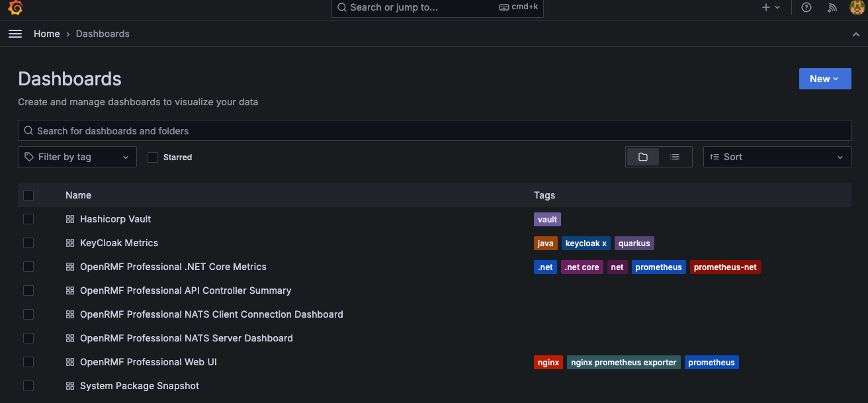Click dashboard icon beside NATS Client Connection Dashboard
The image size is (868, 403).
point(70,314)
